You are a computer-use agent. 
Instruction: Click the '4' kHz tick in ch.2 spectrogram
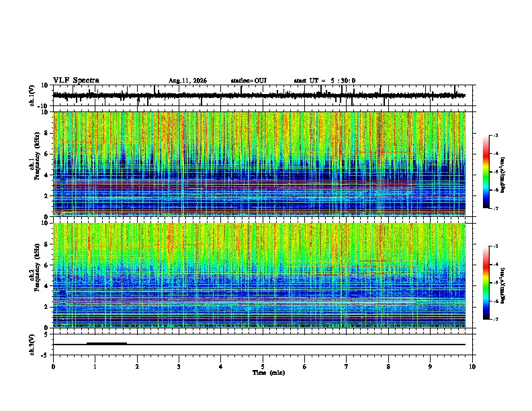[x=47, y=286]
